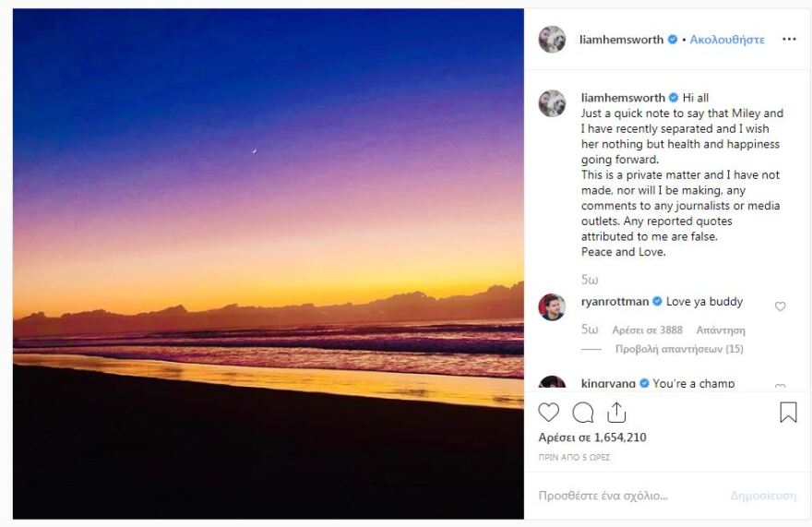Open the three-dot more options menu
Screen dimensions: 812x527
tap(788, 40)
